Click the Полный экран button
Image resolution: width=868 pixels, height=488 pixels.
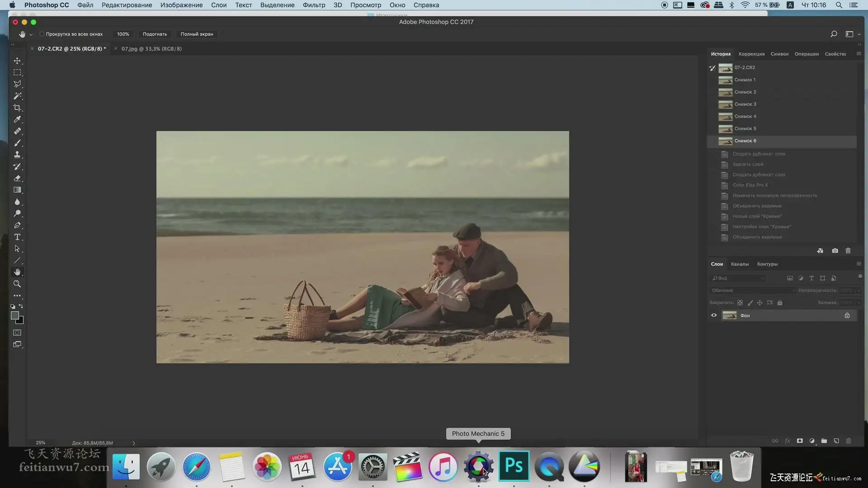click(197, 34)
